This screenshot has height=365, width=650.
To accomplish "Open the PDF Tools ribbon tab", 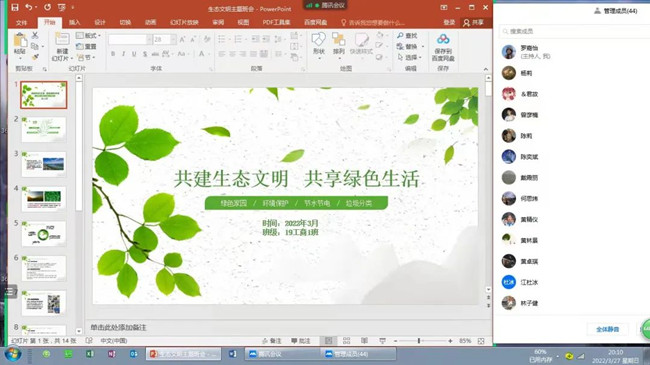I will pos(276,22).
